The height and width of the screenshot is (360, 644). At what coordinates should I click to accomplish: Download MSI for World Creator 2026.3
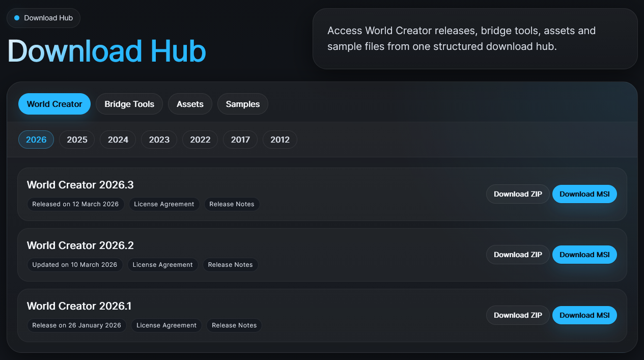[584, 194]
